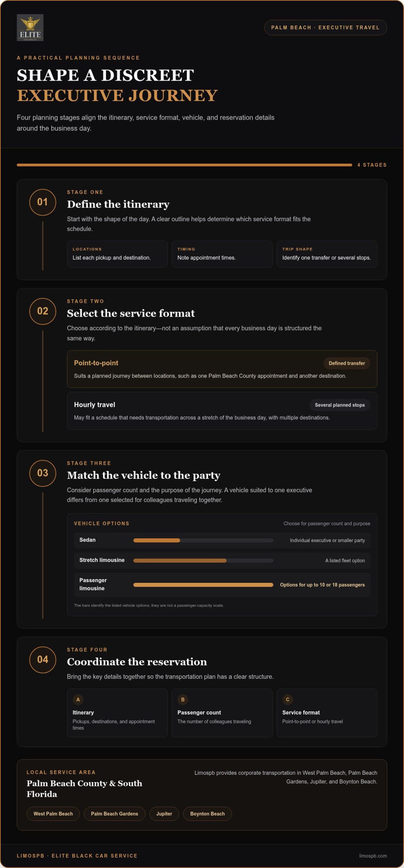Screen dimensions: 404x868
Task: Select the West Palm Beach chip
Action: tap(53, 813)
